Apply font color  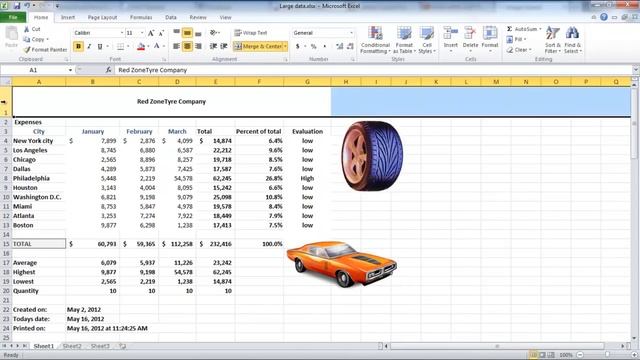tap(157, 47)
